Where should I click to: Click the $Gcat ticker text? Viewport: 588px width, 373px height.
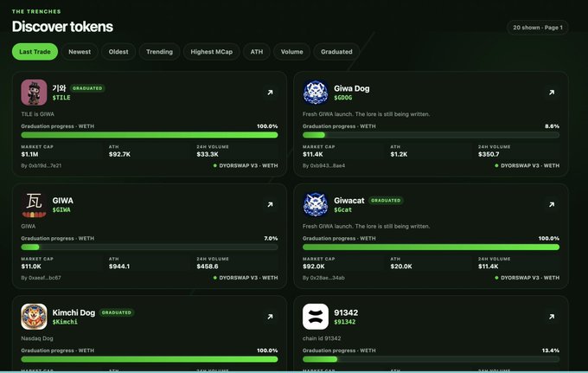342,209
